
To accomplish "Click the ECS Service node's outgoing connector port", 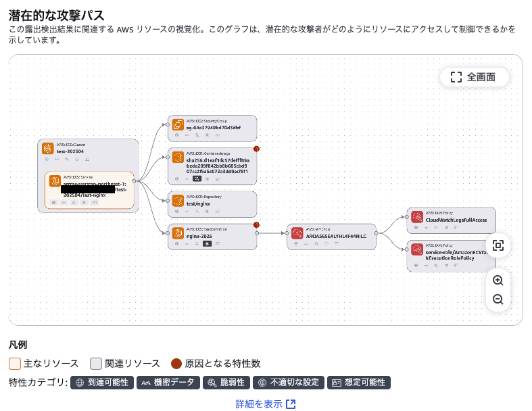I will coord(134,181).
